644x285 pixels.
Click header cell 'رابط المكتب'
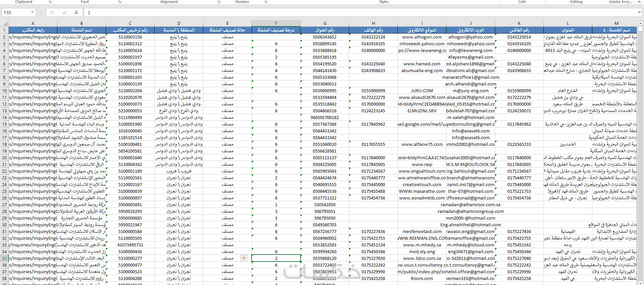click(x=33, y=30)
